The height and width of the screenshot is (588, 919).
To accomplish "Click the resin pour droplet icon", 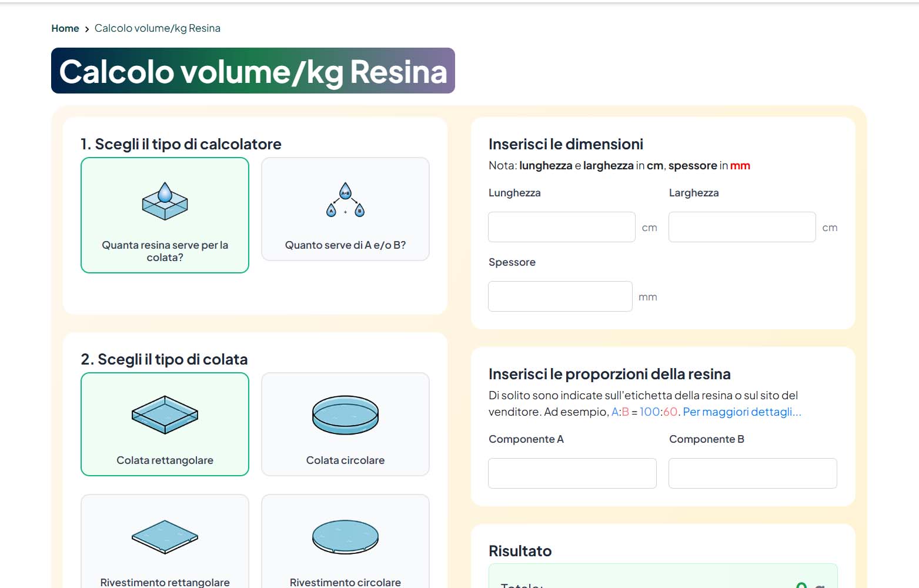I will coord(165,201).
